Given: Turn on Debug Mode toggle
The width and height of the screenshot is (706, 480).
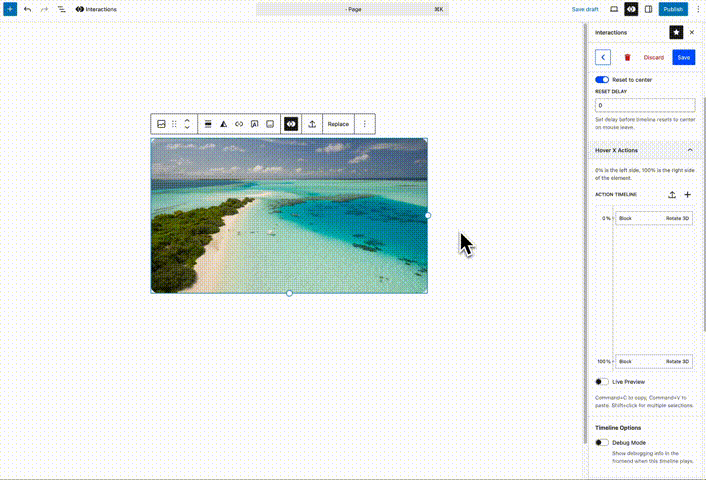Looking at the screenshot, I should pos(602,442).
